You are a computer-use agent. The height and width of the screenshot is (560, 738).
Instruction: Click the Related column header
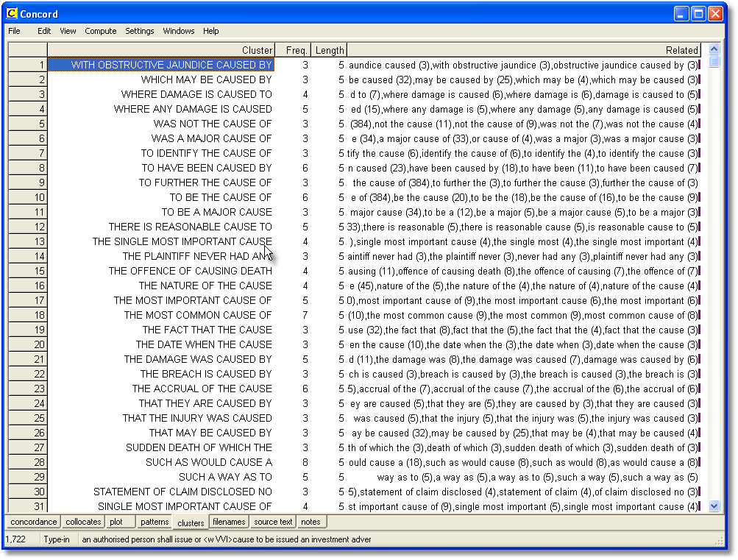524,50
